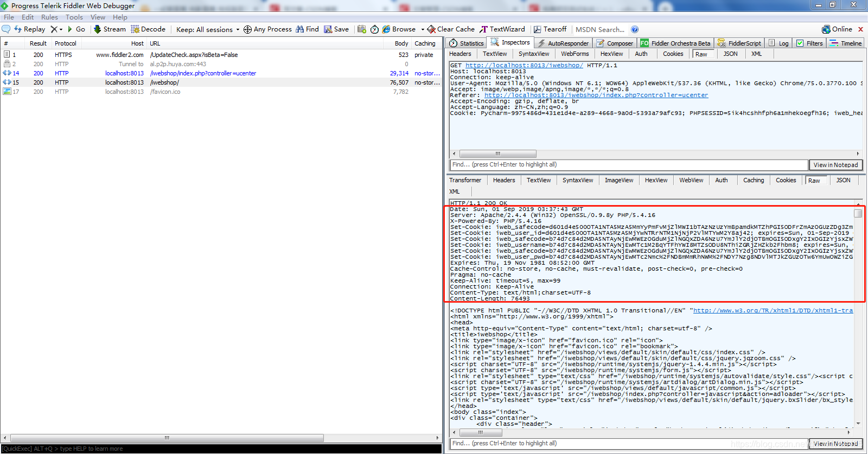Viewport: 868px width, 454px height.
Task: Toggle Stream mode
Action: point(110,29)
